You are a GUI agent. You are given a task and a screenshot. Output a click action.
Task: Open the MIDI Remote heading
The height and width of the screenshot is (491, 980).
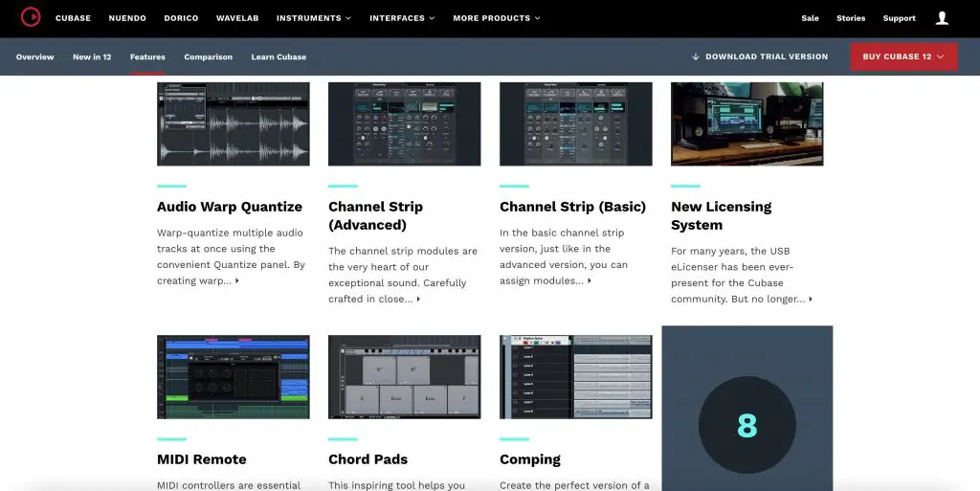(201, 459)
